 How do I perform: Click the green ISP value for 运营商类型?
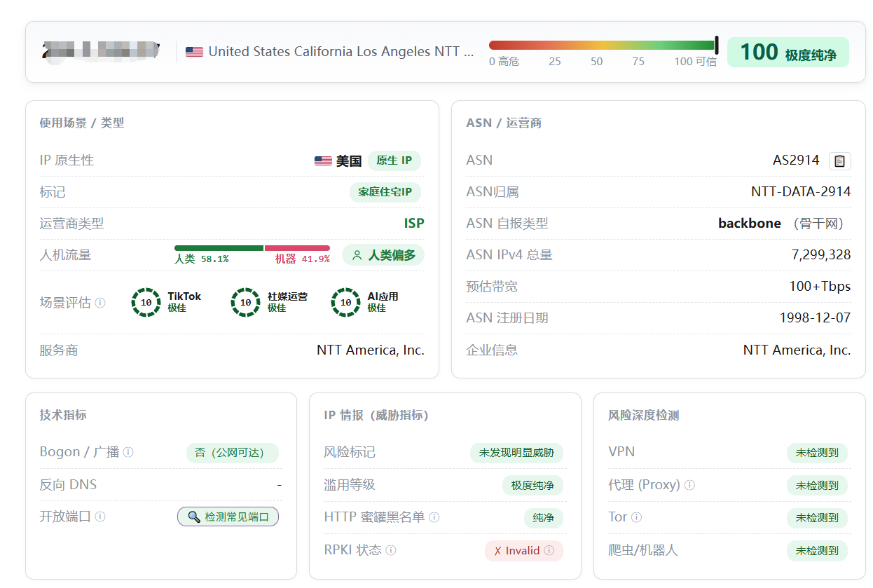(414, 224)
